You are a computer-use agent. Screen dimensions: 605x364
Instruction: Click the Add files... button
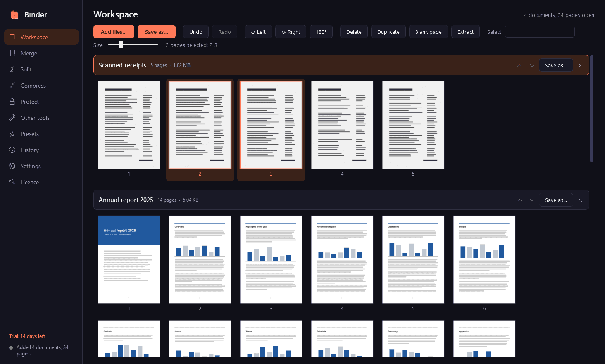pos(114,32)
